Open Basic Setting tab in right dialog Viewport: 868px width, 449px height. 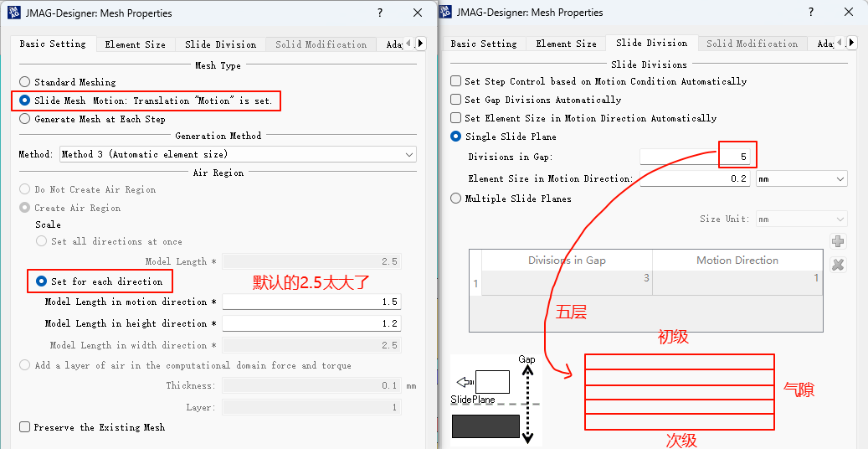click(x=484, y=44)
